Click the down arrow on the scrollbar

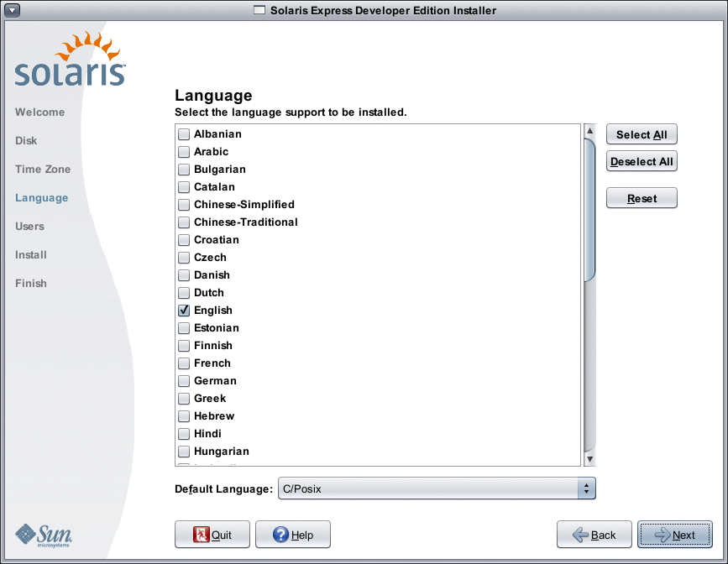[x=589, y=459]
